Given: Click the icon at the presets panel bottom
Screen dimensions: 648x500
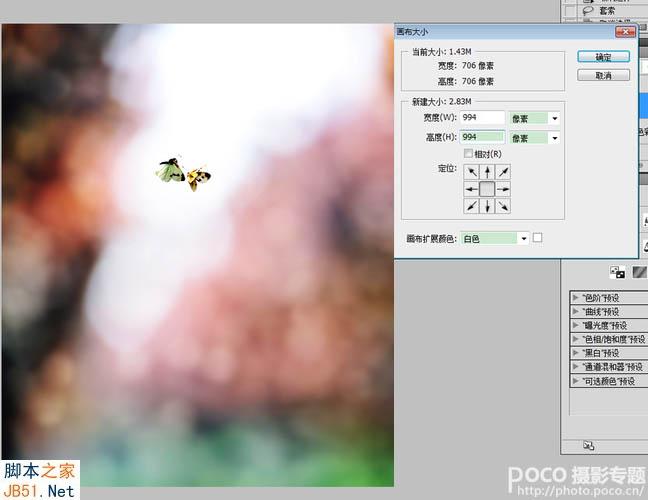Looking at the screenshot, I should coord(588,445).
